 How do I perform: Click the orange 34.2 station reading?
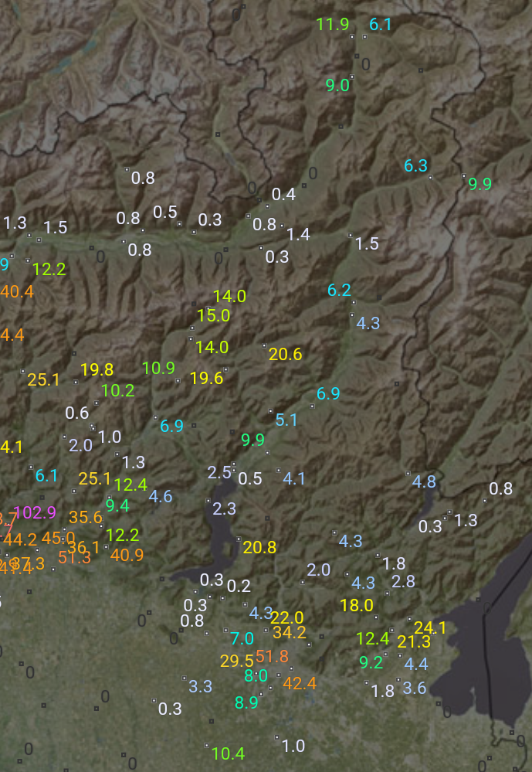click(x=290, y=632)
